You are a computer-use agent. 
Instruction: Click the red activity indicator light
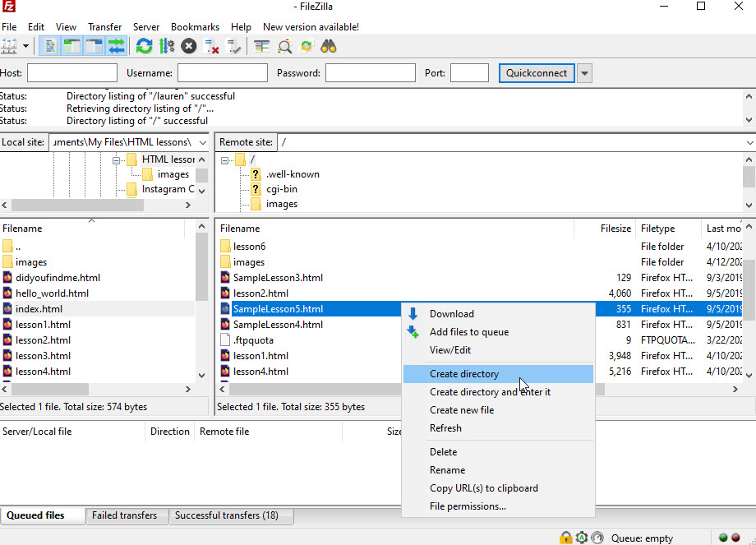(735, 538)
